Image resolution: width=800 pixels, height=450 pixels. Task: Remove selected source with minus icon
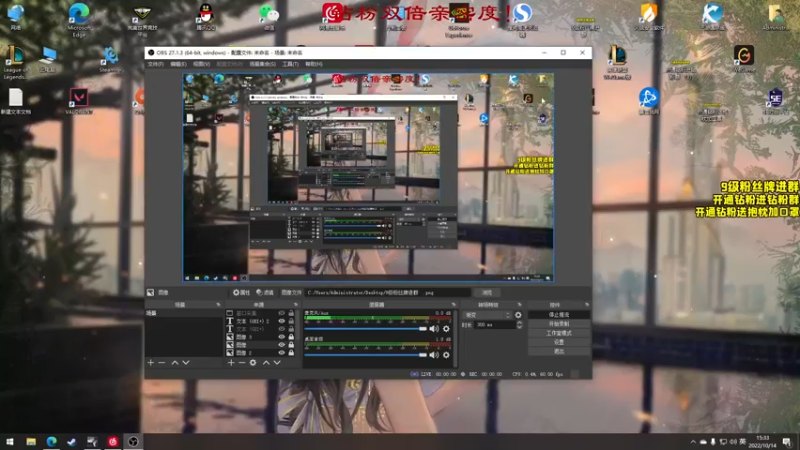tap(242, 362)
